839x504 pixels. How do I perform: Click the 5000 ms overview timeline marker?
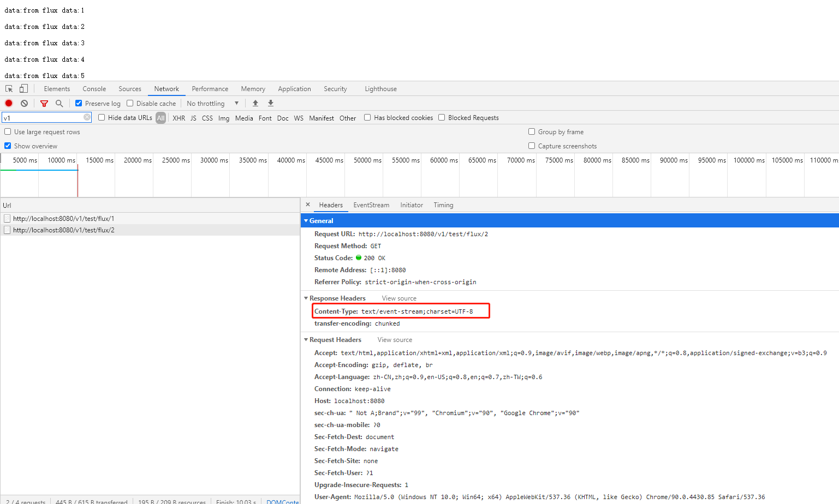[x=25, y=160]
